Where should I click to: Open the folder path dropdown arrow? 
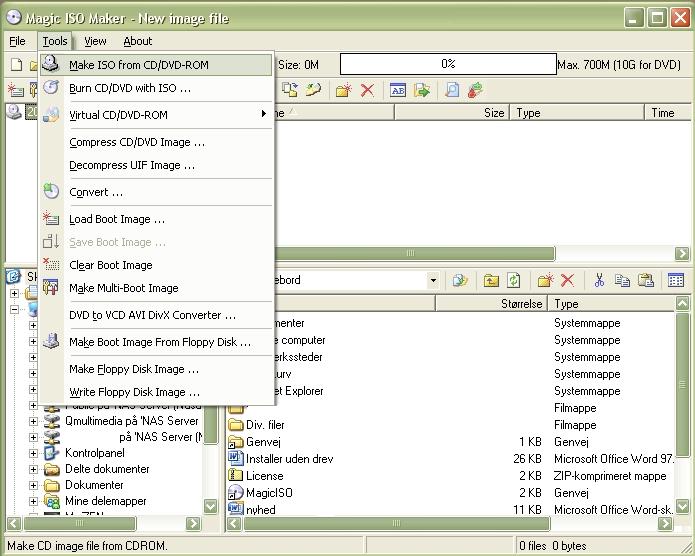point(432,281)
